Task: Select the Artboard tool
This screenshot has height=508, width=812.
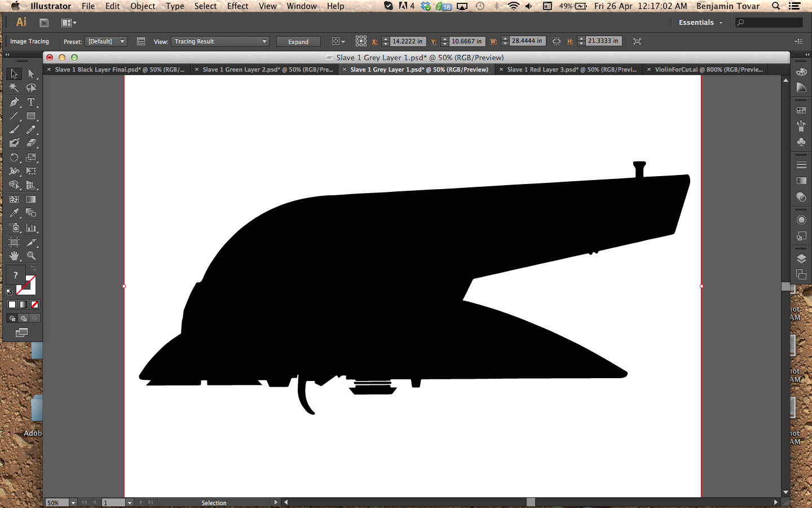Action: click(x=14, y=242)
